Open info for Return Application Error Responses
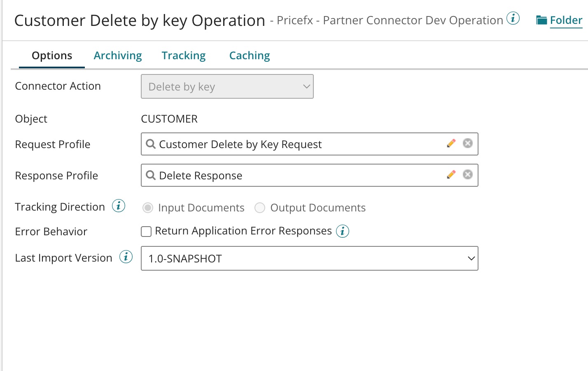588x371 pixels. [x=342, y=231]
